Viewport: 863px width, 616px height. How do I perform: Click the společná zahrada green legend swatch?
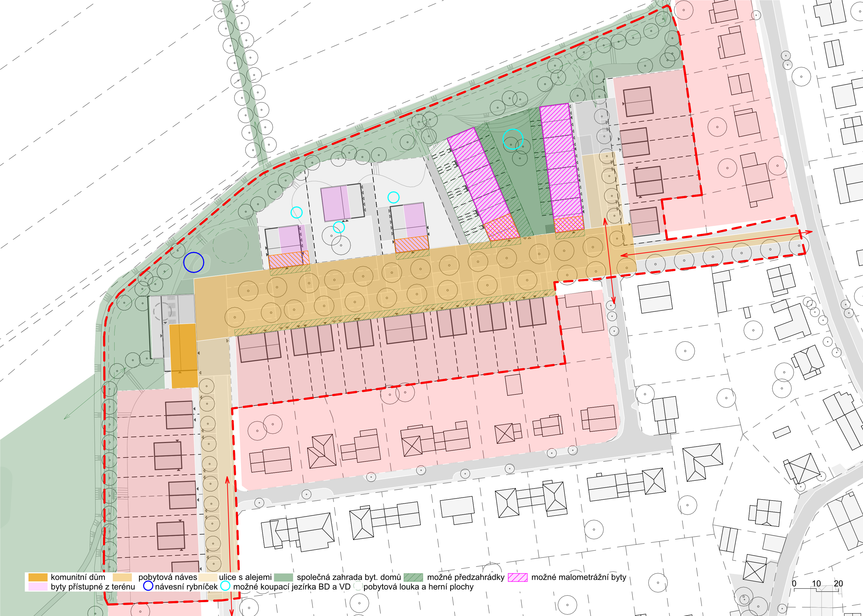(x=284, y=577)
